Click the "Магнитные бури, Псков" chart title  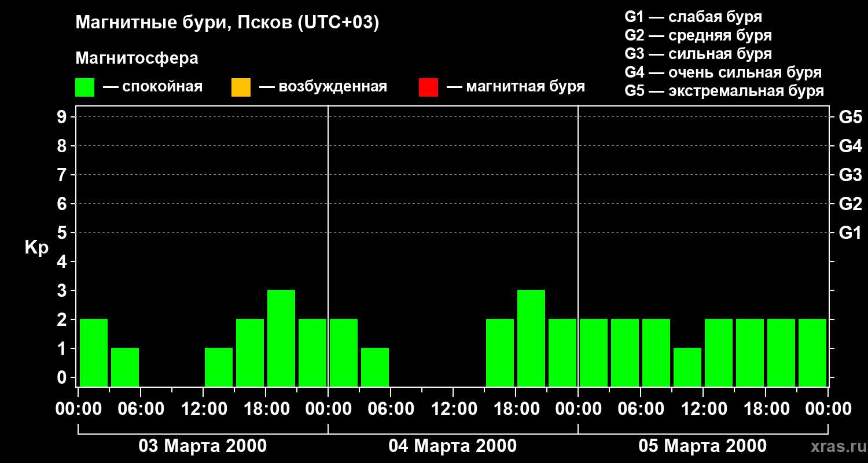tap(227, 23)
